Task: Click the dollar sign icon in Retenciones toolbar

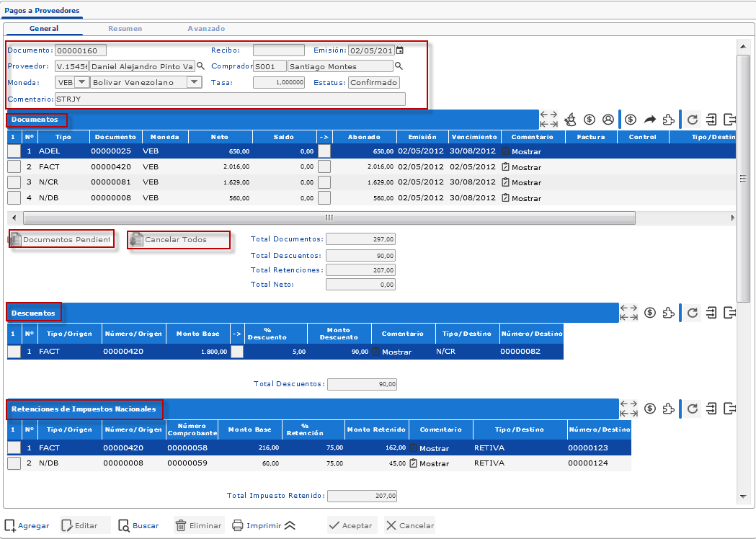Action: point(650,409)
